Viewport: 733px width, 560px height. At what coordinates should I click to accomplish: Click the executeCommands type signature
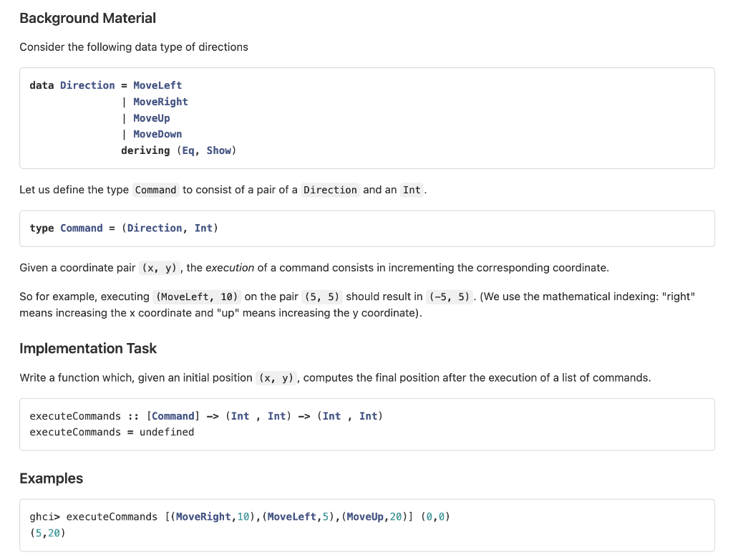pyautogui.click(x=205, y=415)
